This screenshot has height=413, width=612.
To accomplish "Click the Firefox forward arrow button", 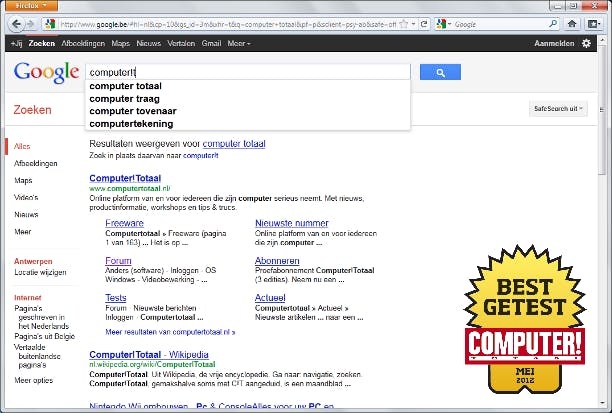I will coord(30,24).
